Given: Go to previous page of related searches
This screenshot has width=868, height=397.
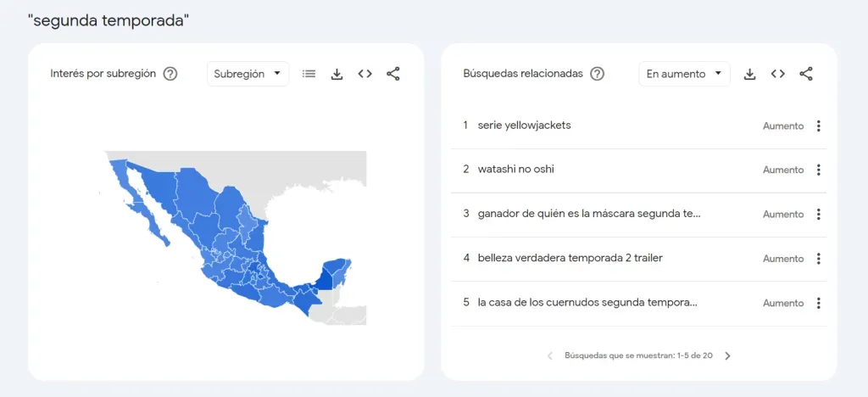Looking at the screenshot, I should click(x=549, y=356).
